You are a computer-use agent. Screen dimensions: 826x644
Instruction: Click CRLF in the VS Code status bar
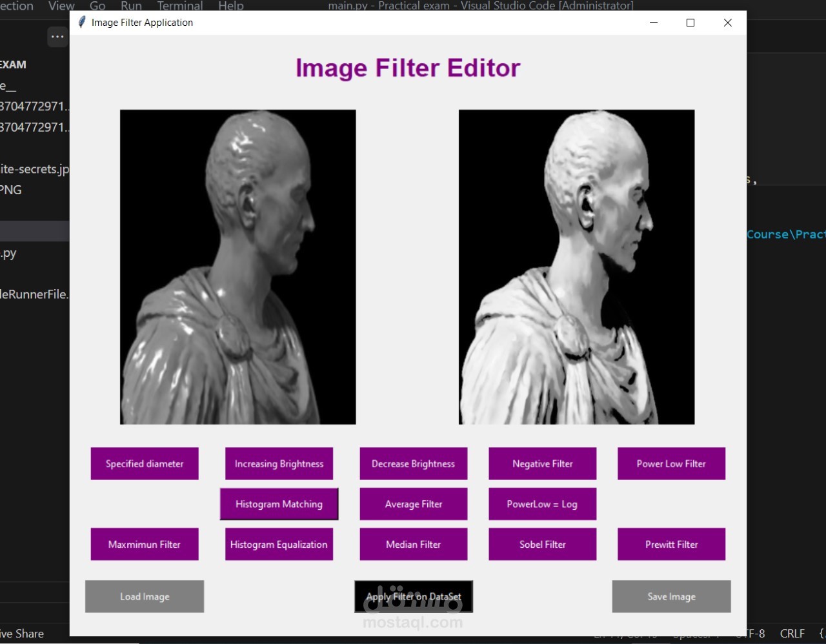click(x=792, y=634)
